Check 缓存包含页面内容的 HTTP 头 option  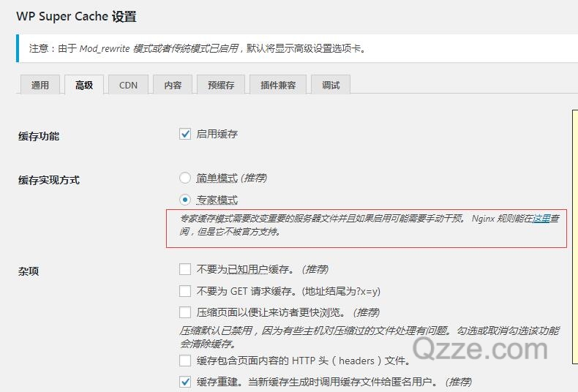click(185, 361)
